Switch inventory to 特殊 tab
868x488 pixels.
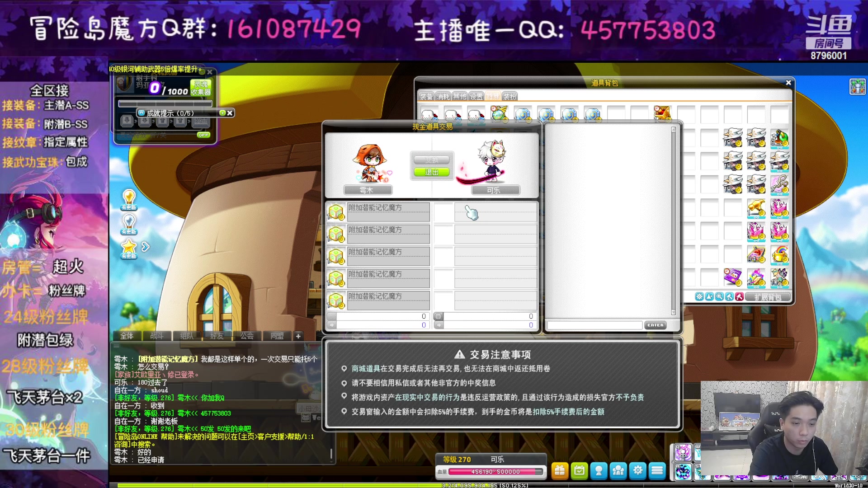click(x=493, y=96)
